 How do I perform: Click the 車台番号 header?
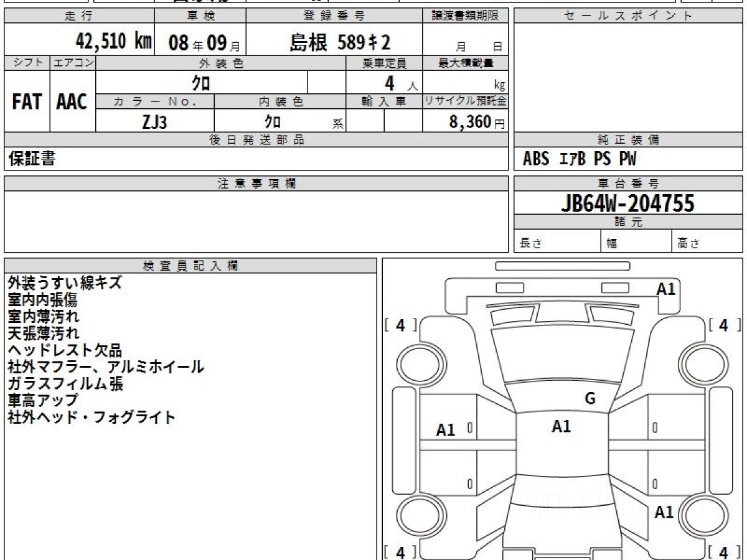(628, 184)
